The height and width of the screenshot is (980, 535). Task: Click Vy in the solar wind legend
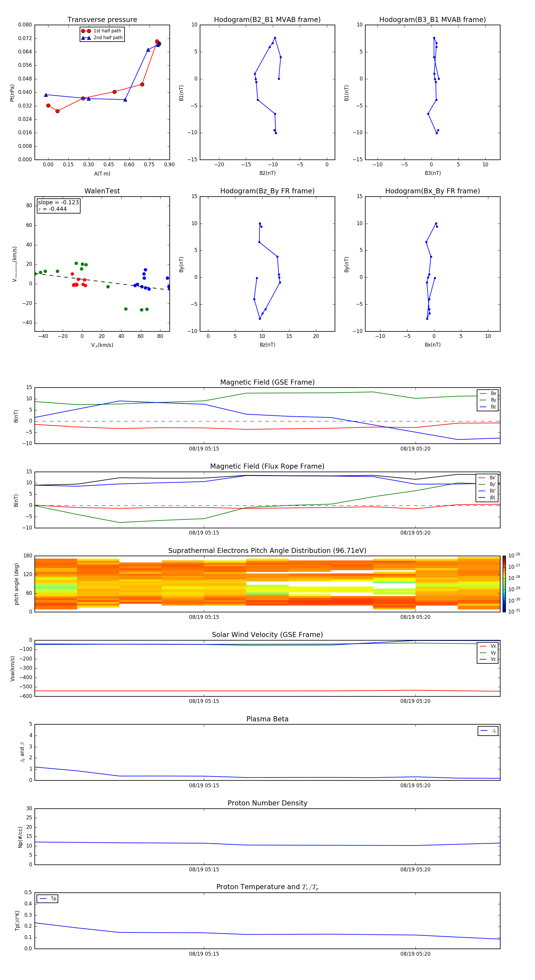pos(488,652)
